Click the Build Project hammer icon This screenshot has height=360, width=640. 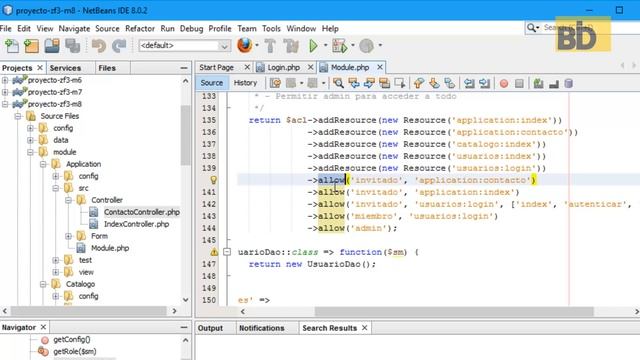click(x=270, y=45)
